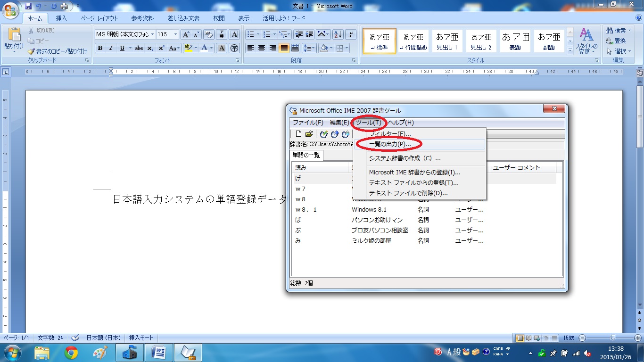
Task: Click the phonetic guide (ruby) icon
Action: pos(222,34)
